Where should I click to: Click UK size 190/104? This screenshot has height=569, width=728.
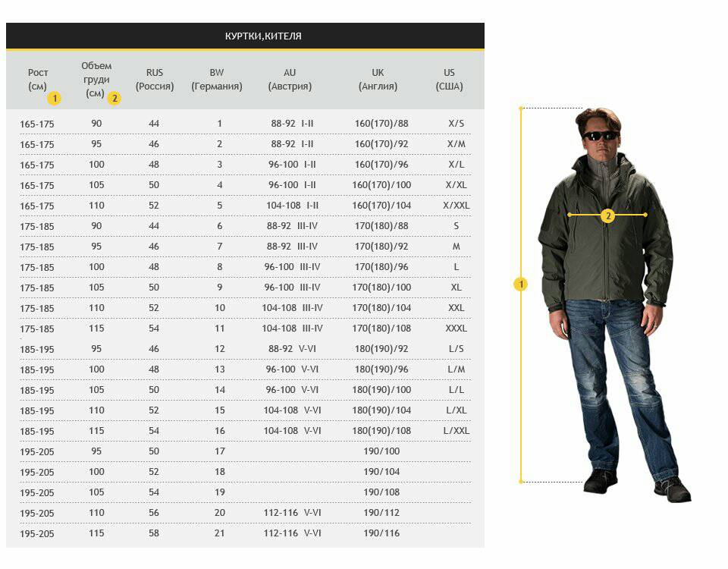tap(381, 471)
